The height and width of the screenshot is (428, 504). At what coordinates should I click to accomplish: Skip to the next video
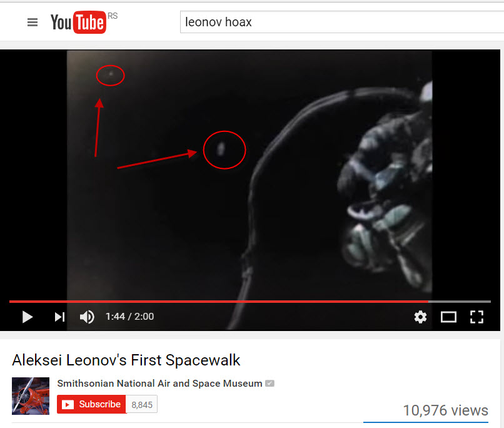pyautogui.click(x=59, y=317)
